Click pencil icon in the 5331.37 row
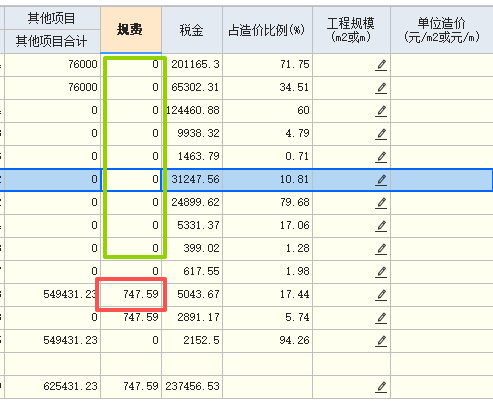 point(381,226)
